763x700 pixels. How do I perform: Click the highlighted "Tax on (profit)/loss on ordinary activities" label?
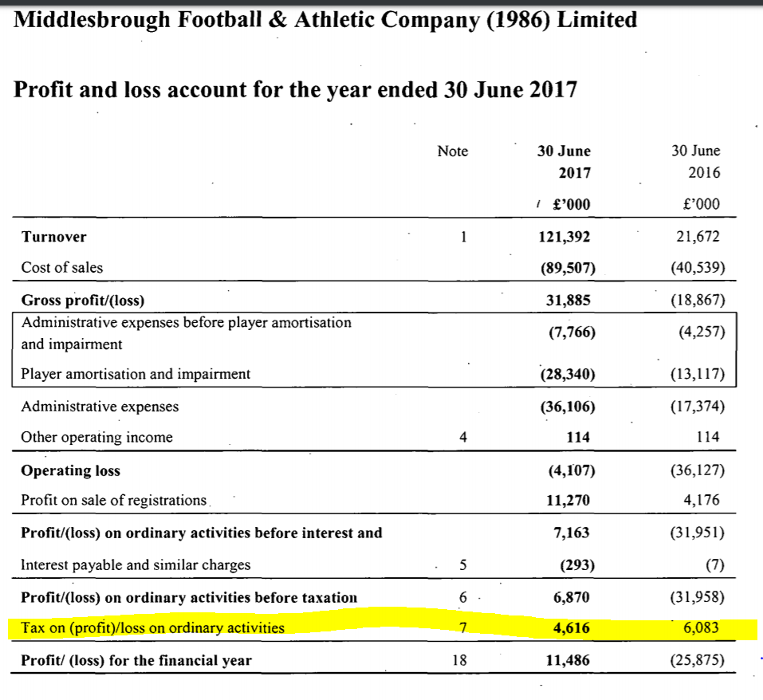tap(152, 628)
